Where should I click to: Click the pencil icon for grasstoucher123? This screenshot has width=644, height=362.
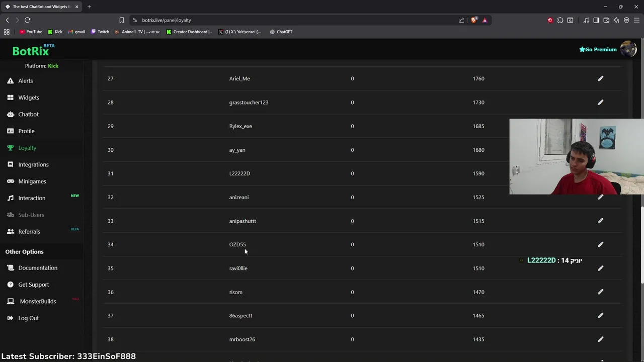600,102
